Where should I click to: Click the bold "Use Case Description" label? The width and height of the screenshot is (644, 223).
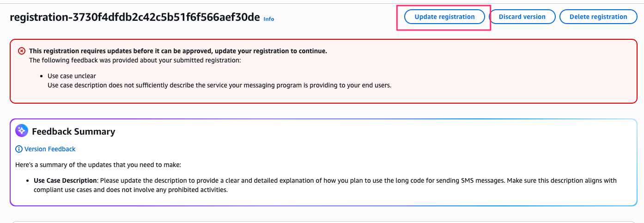pyautogui.click(x=64, y=180)
